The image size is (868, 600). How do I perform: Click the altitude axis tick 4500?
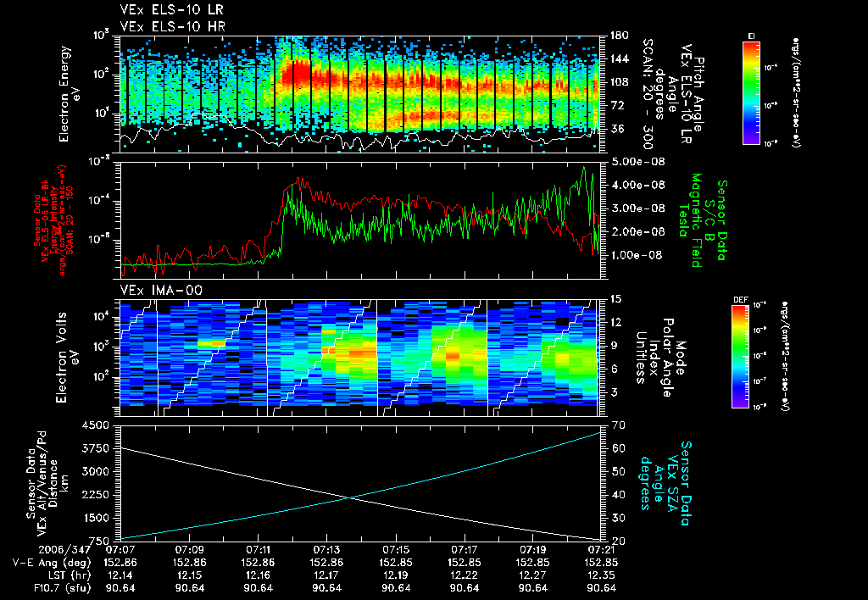pos(95,425)
